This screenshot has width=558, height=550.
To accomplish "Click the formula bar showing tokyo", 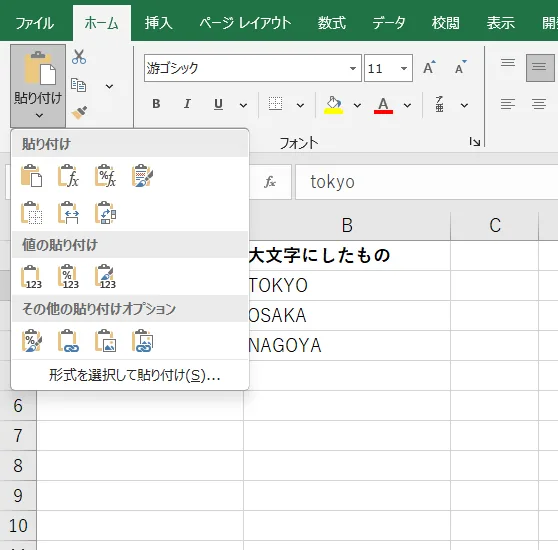I will (x=426, y=182).
